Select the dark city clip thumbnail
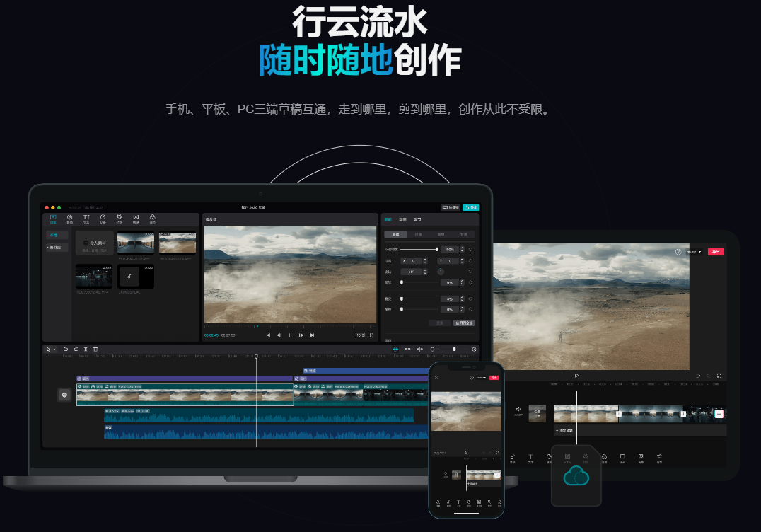Viewport: 761px width, 532px height. [x=94, y=277]
